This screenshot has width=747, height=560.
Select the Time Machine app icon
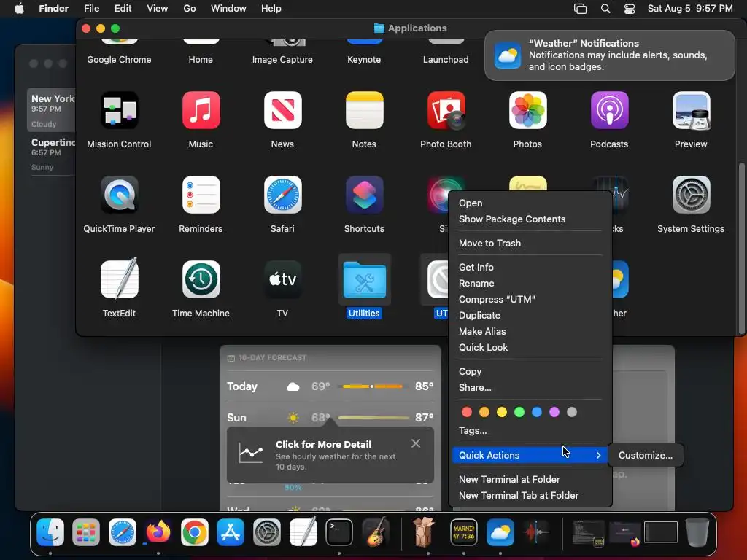201,279
